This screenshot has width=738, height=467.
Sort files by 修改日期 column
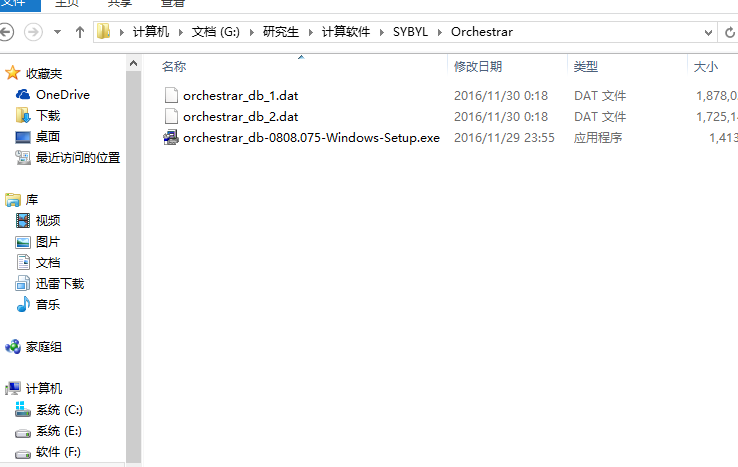pos(478,66)
